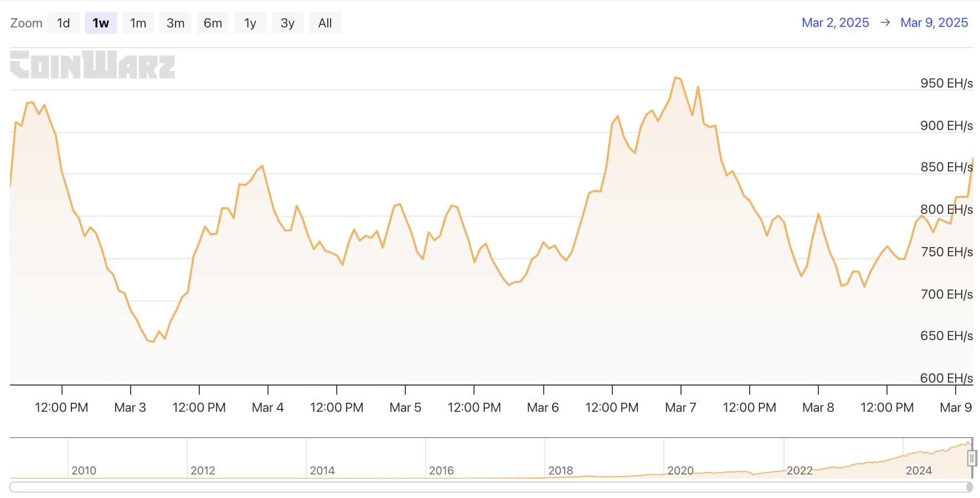Set chart zoom to 3m

coord(176,23)
